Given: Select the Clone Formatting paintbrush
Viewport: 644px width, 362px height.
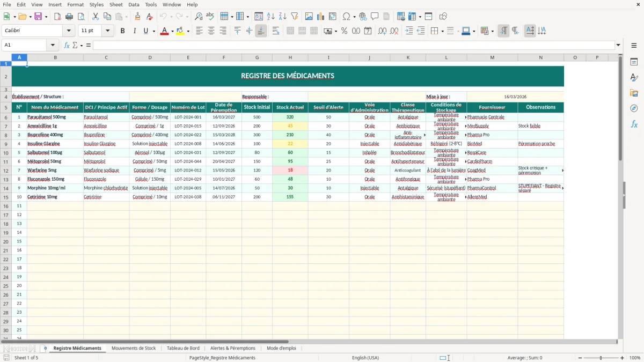Looking at the screenshot, I should [137, 17].
